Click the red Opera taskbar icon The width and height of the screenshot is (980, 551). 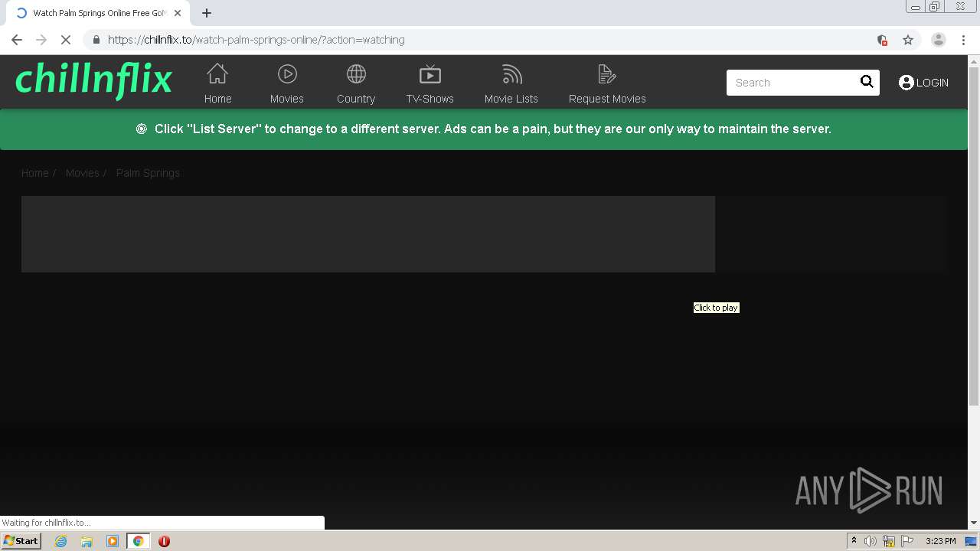(x=164, y=541)
